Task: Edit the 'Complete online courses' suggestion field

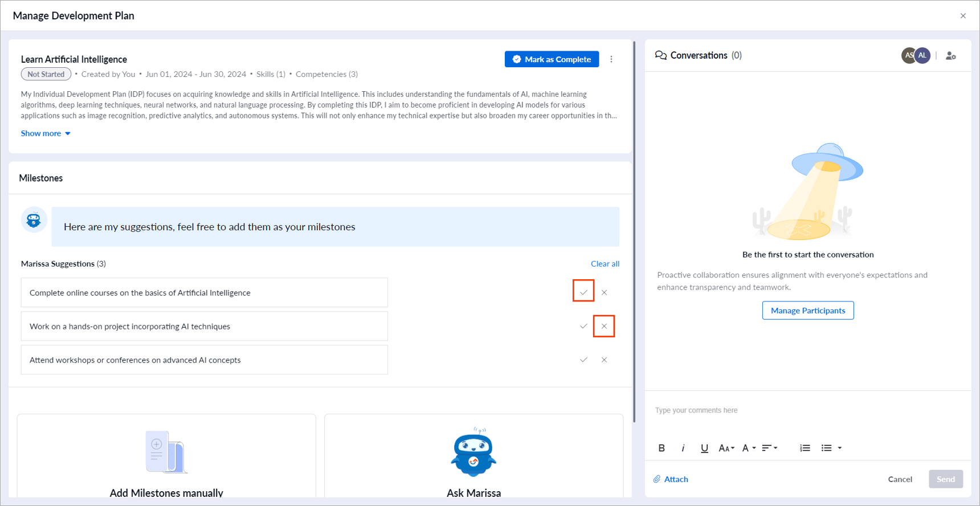Action: pos(205,292)
